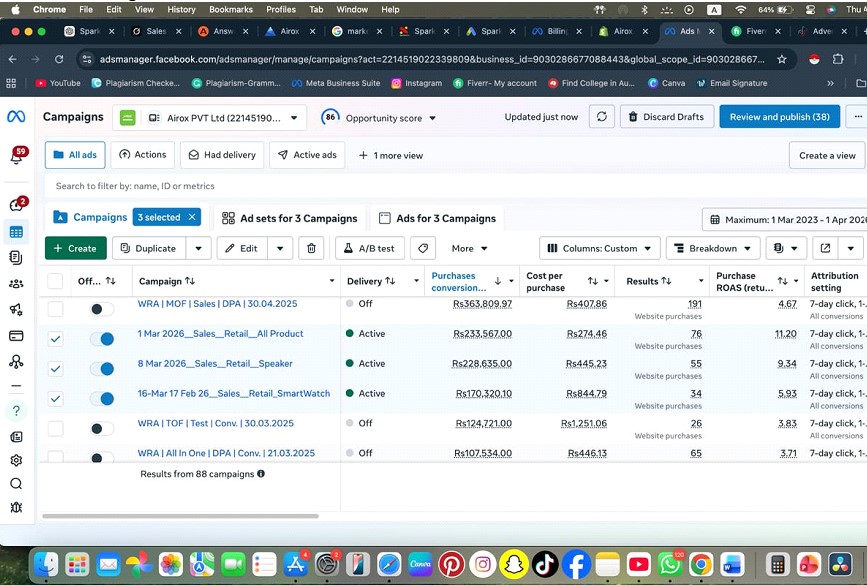
Task: Open the Bookmarks menu in menu bar
Action: point(231,9)
